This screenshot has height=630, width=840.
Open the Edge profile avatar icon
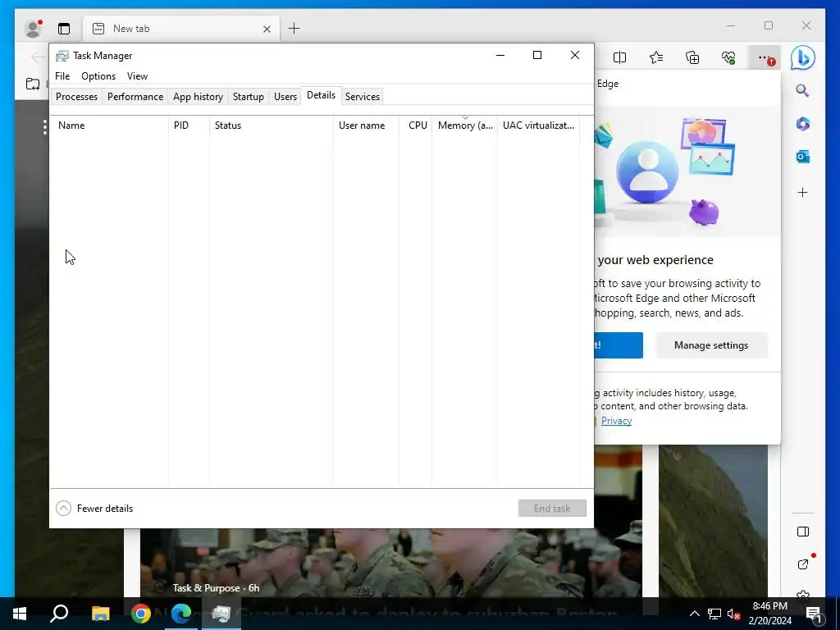(33, 29)
